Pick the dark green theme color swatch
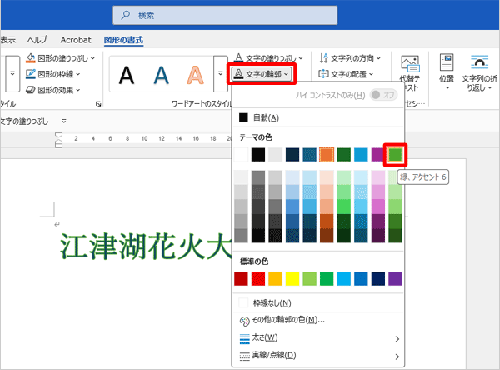The height and width of the screenshot is (370, 500). click(x=344, y=155)
